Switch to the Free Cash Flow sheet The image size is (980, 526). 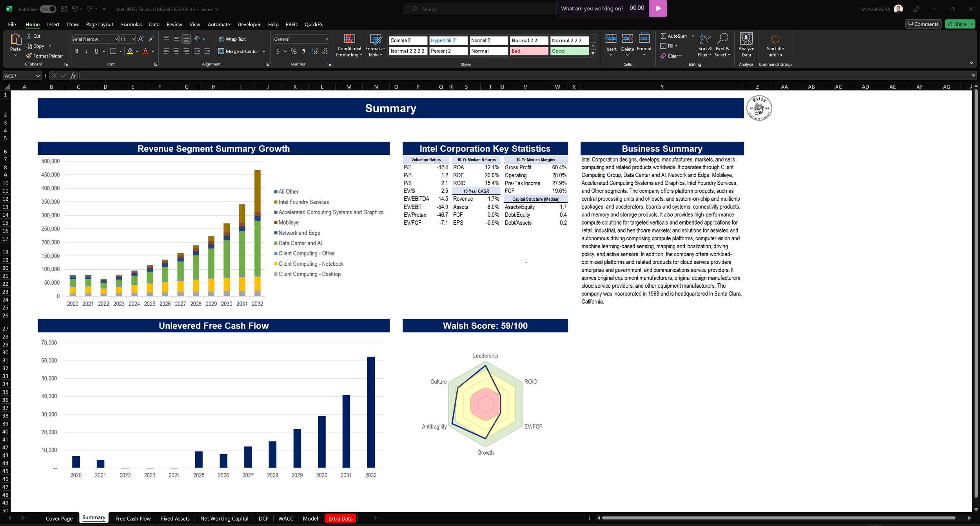[x=132, y=518]
